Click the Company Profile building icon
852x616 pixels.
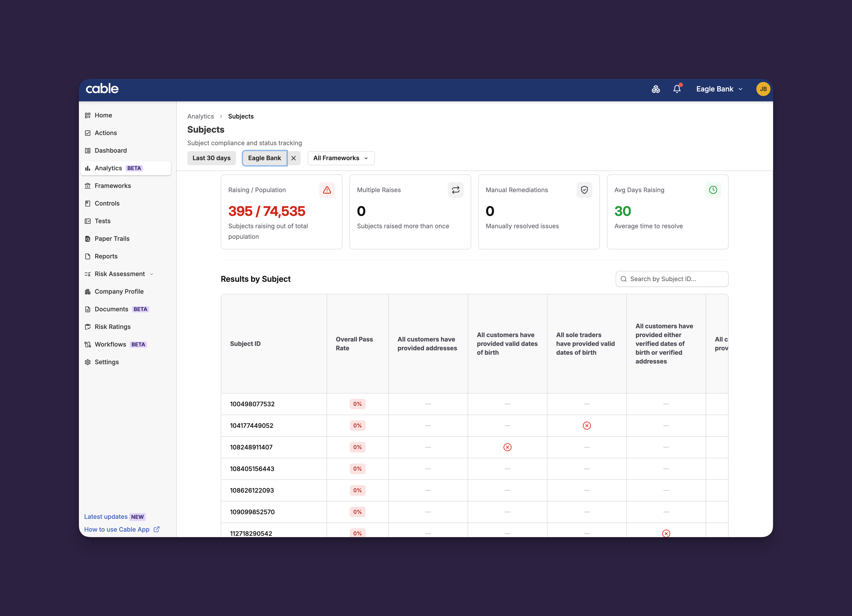pyautogui.click(x=87, y=292)
